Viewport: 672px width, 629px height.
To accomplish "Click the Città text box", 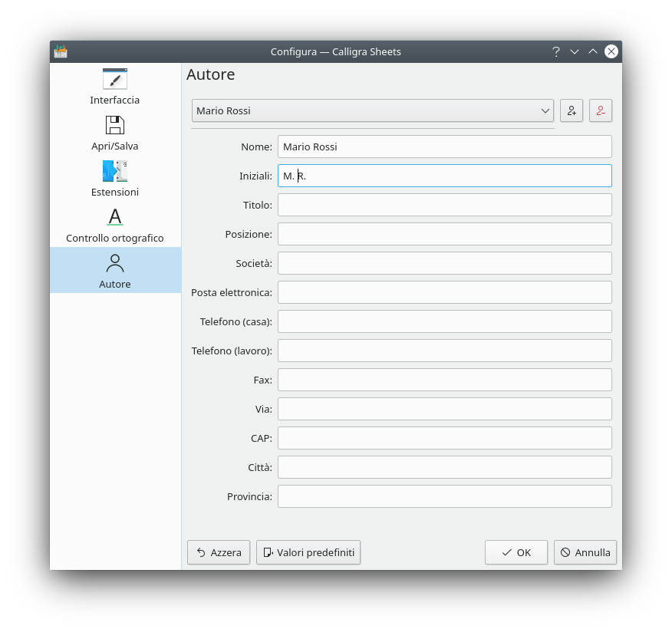I will pos(444,467).
